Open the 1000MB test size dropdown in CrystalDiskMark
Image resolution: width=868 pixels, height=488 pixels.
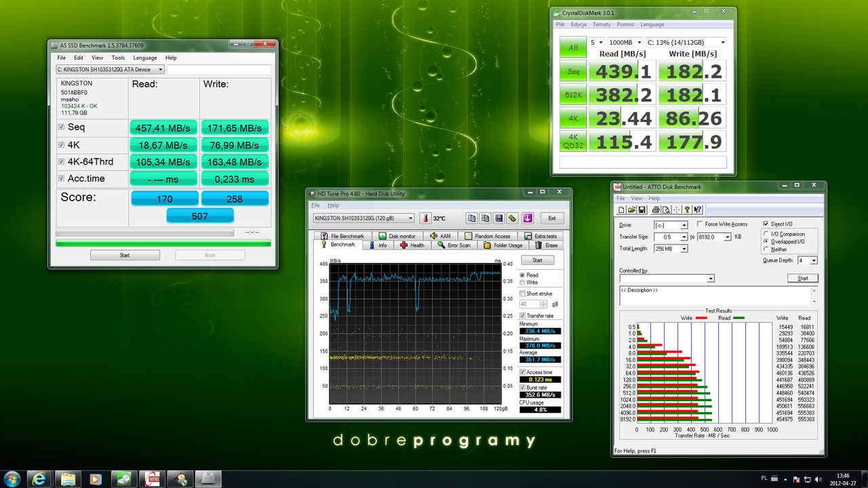click(x=624, y=42)
